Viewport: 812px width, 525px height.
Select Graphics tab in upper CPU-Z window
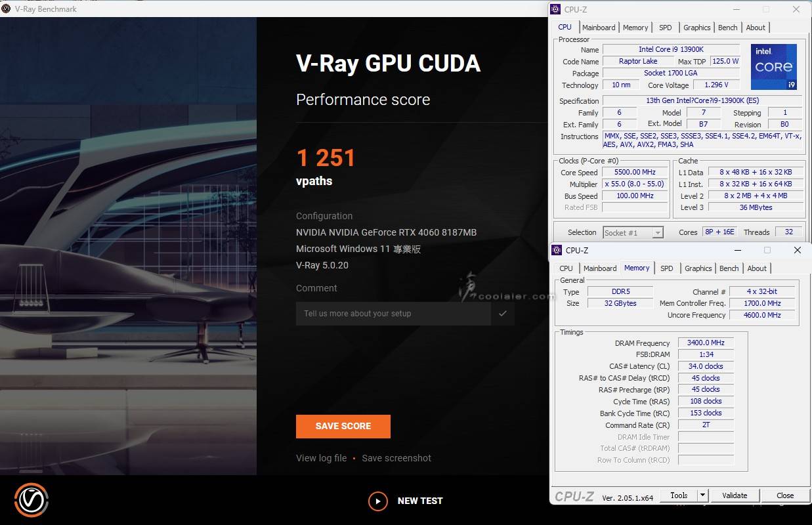696,28
